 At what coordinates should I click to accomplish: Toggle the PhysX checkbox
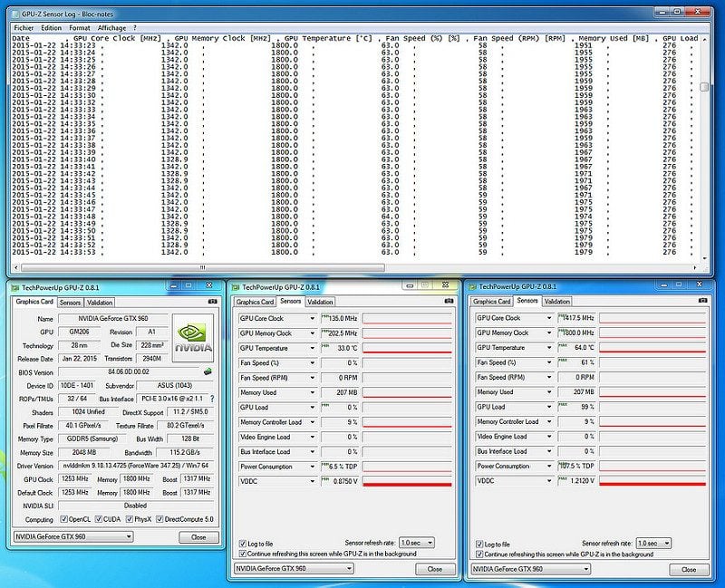click(130, 519)
